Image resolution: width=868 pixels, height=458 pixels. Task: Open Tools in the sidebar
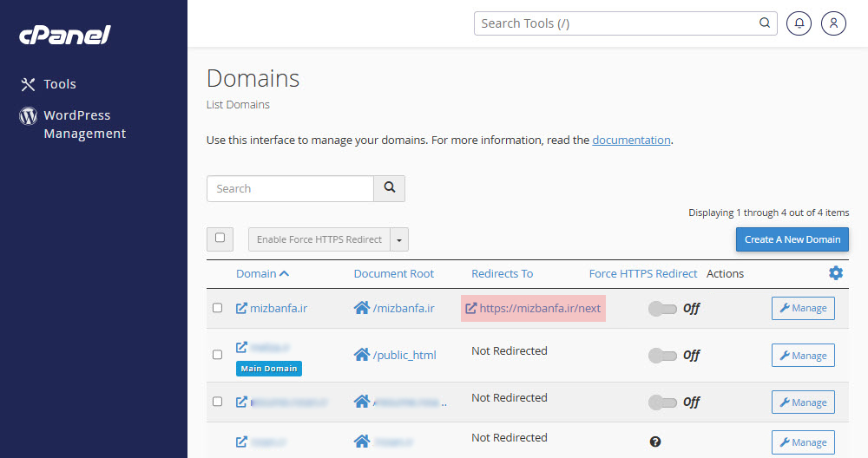tap(59, 84)
